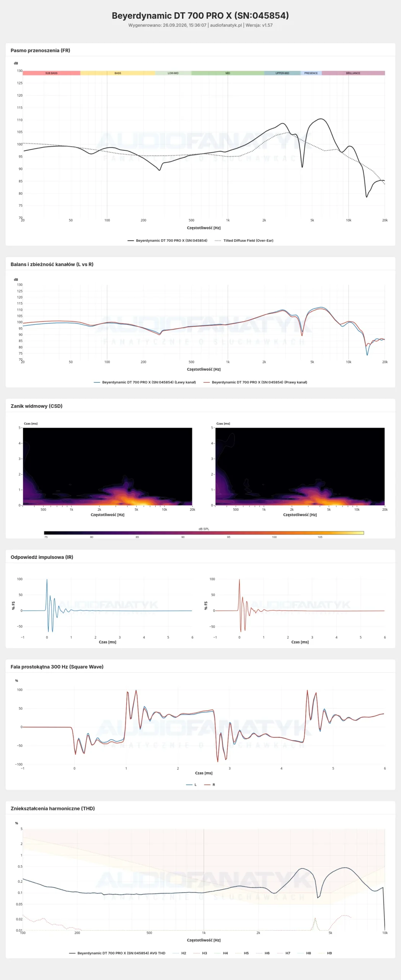Show the H6 harmonic via legend
The width and height of the screenshot is (401, 980).
263,953
